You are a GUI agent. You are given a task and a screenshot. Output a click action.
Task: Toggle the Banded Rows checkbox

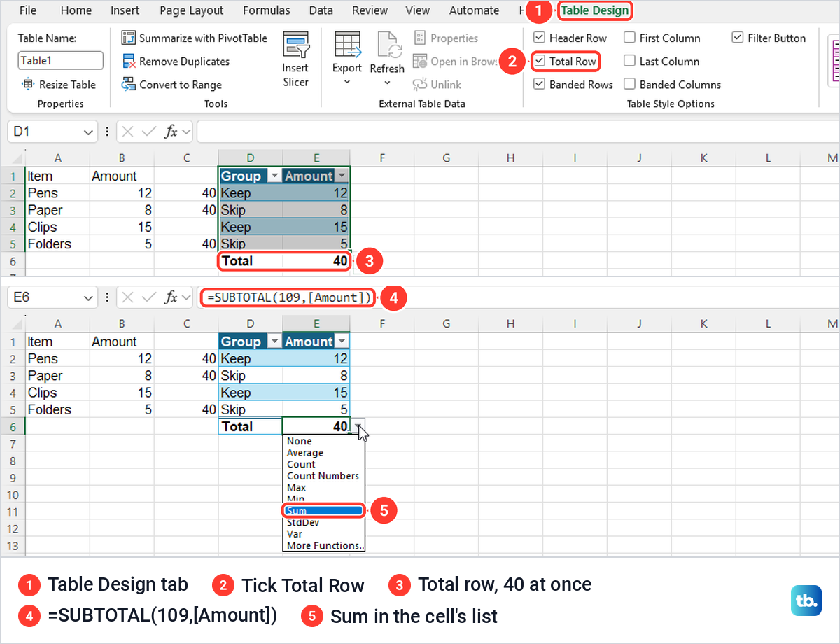540,85
